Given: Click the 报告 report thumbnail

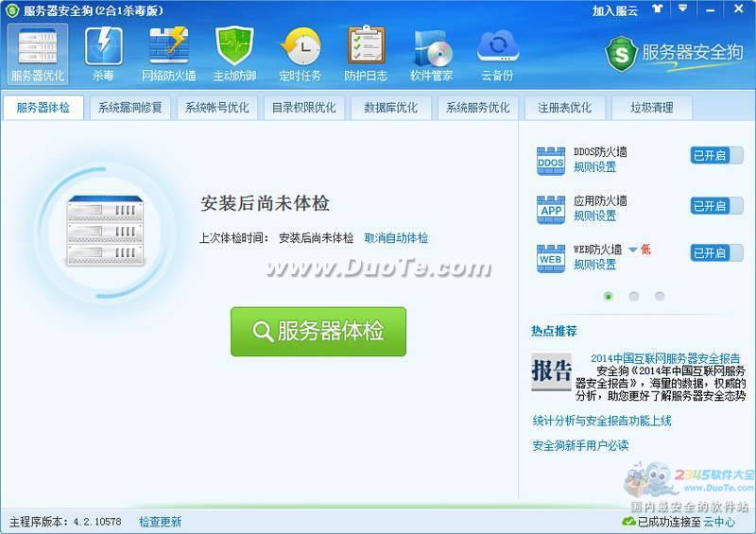Looking at the screenshot, I should point(551,371).
